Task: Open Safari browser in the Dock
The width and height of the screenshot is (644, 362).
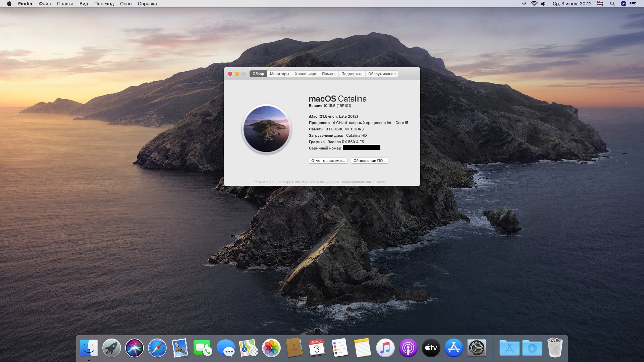Action: 157,348
